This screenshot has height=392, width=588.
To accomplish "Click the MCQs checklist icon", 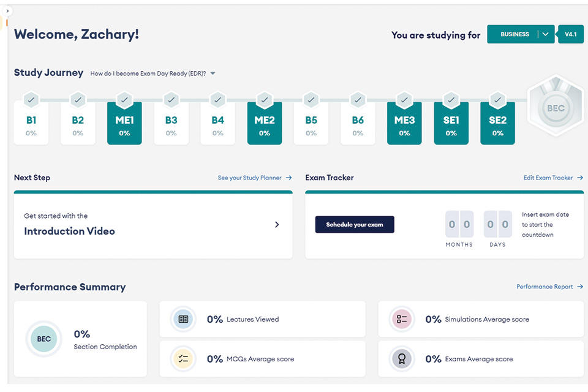I will pos(183,359).
